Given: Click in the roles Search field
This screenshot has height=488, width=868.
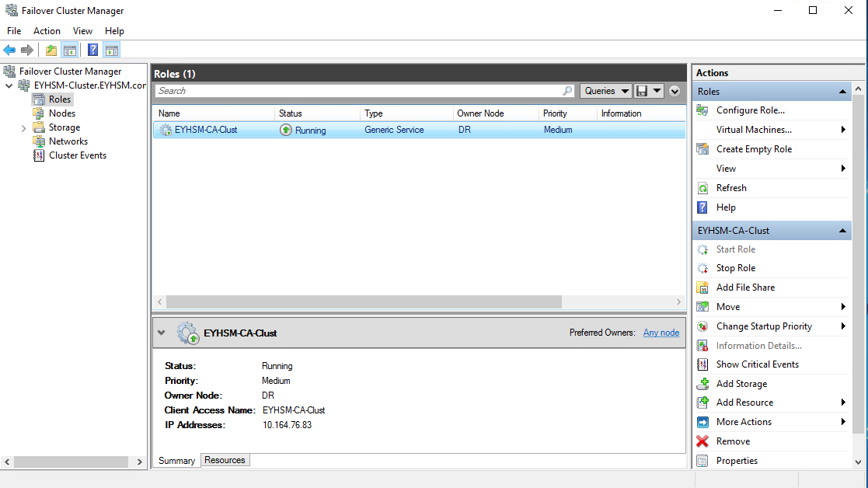Looking at the screenshot, I should [x=360, y=91].
